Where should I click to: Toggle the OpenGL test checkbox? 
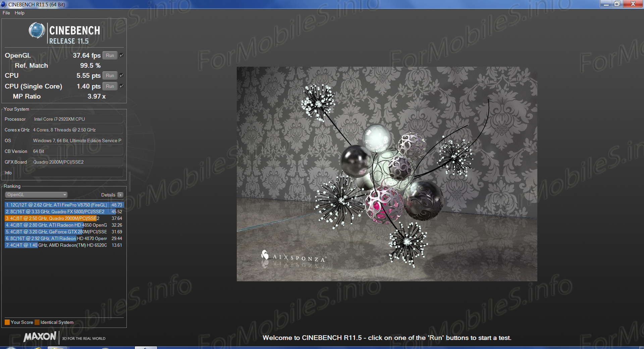[x=121, y=55]
